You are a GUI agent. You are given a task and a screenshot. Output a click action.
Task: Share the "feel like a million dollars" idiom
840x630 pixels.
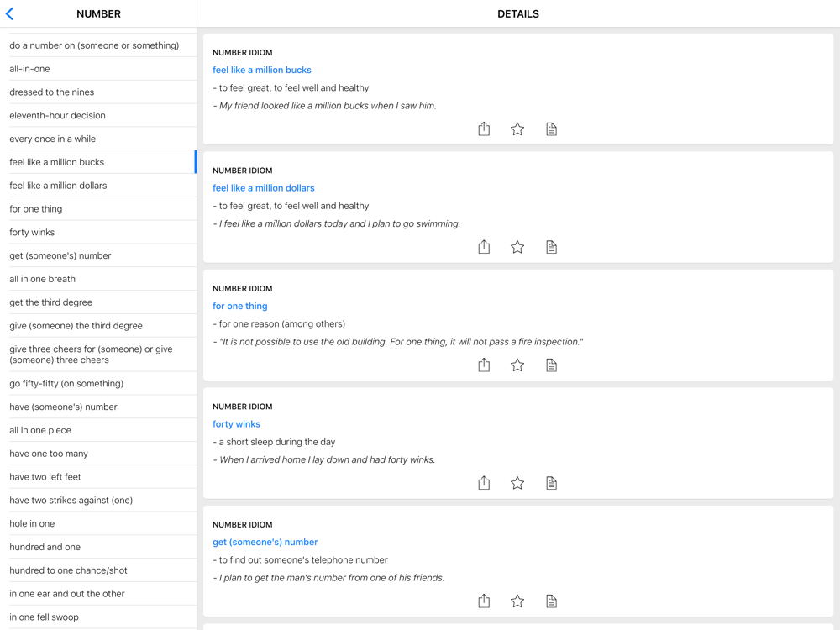pos(484,247)
